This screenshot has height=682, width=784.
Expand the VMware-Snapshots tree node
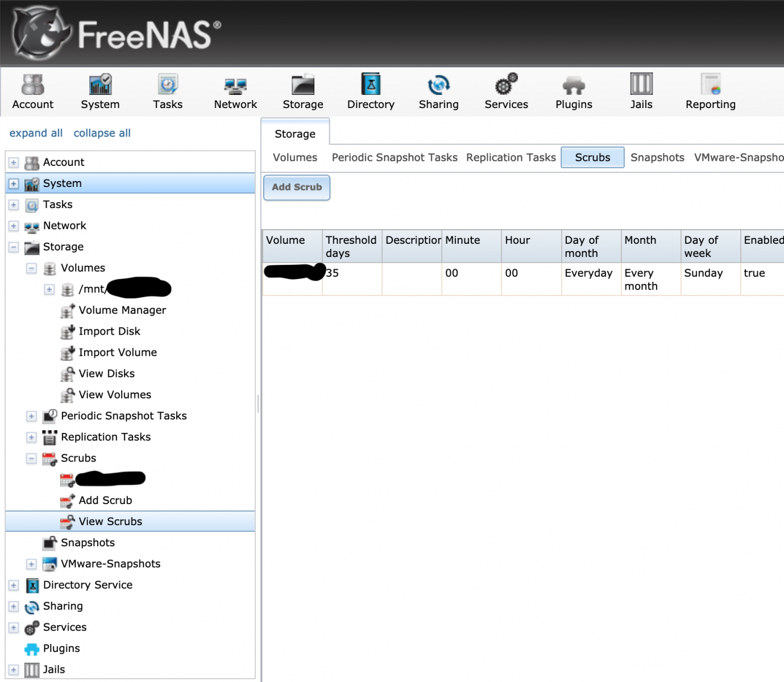tap(31, 564)
